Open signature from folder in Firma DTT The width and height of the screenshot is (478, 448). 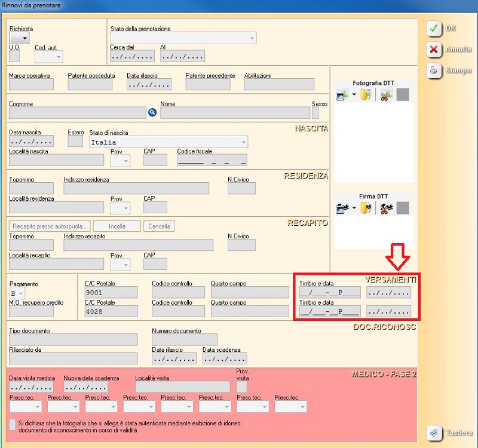[366, 208]
